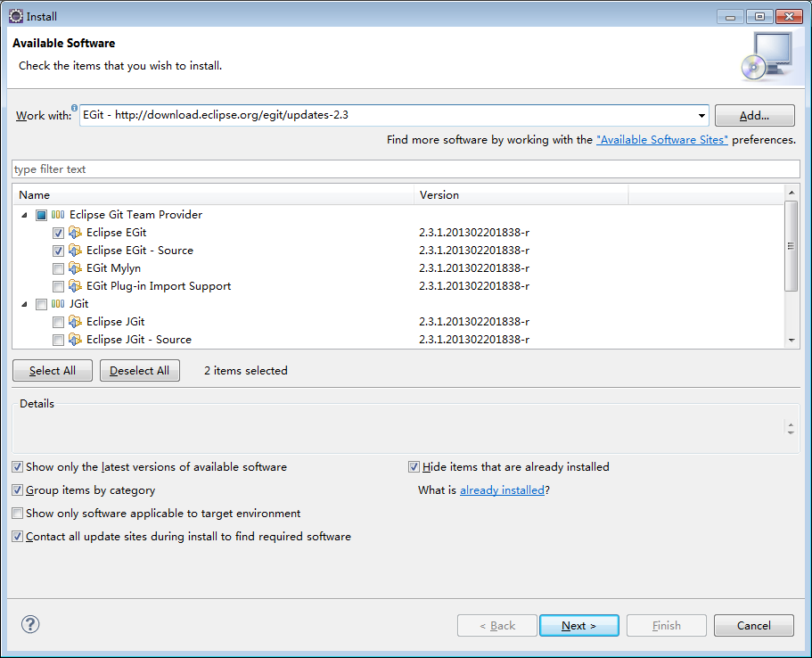
Task: Click the Install window title icon
Action: pyautogui.click(x=16, y=16)
